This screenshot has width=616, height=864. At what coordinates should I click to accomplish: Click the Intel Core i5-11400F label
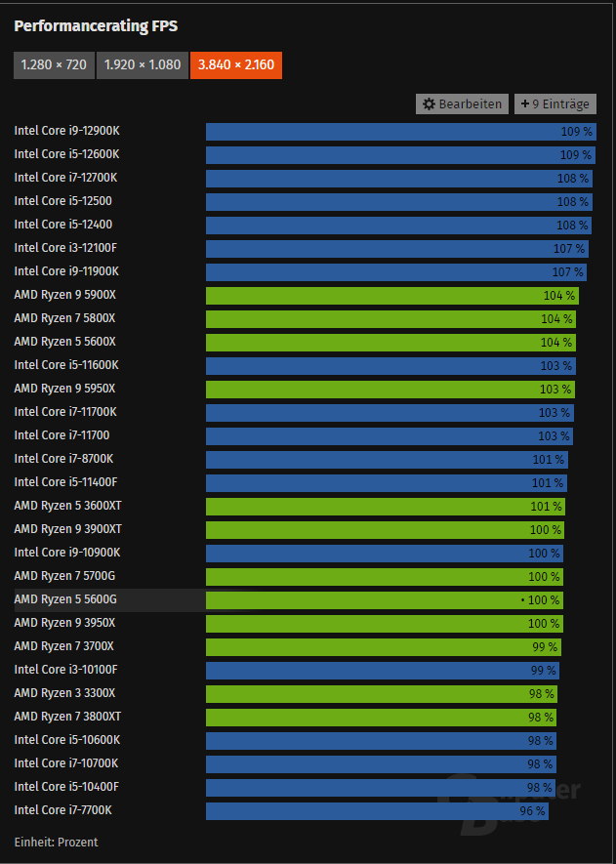[65, 482]
